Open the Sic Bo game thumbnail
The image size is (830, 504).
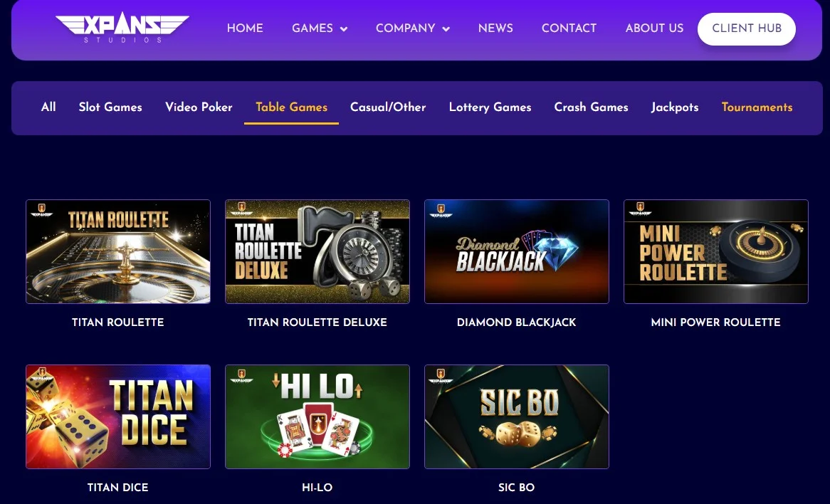pos(517,416)
